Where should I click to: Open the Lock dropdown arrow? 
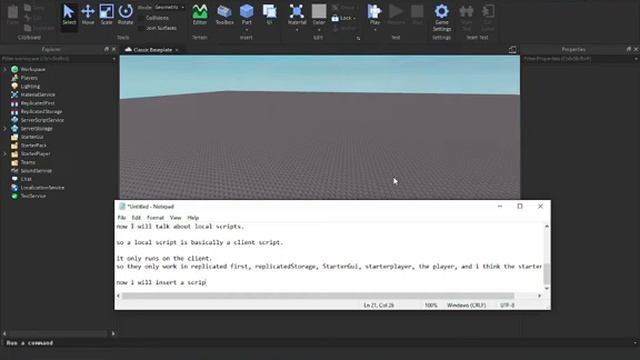pyautogui.click(x=354, y=18)
